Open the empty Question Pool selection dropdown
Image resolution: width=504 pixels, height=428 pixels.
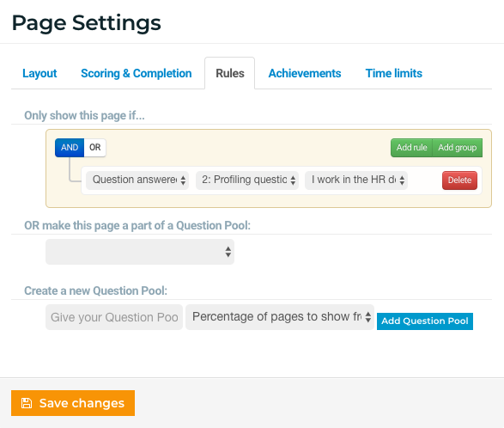(x=140, y=252)
